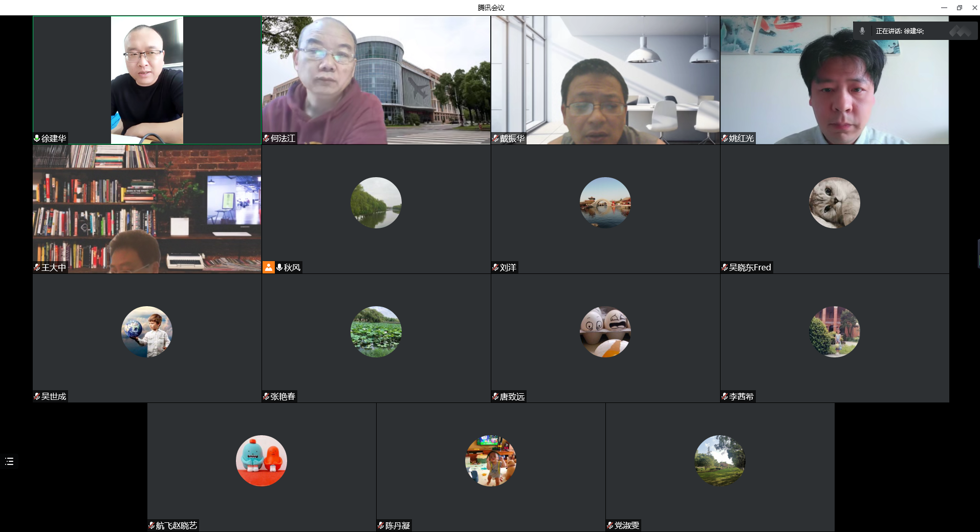Image resolution: width=980 pixels, height=532 pixels.
Task: Restore down the Tencent Meeting window
Action: tap(959, 8)
